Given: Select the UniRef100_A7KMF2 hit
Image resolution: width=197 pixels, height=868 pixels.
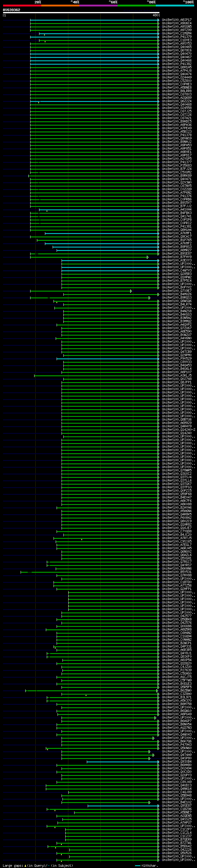Looking at the screenshot, I should (177, 243).
